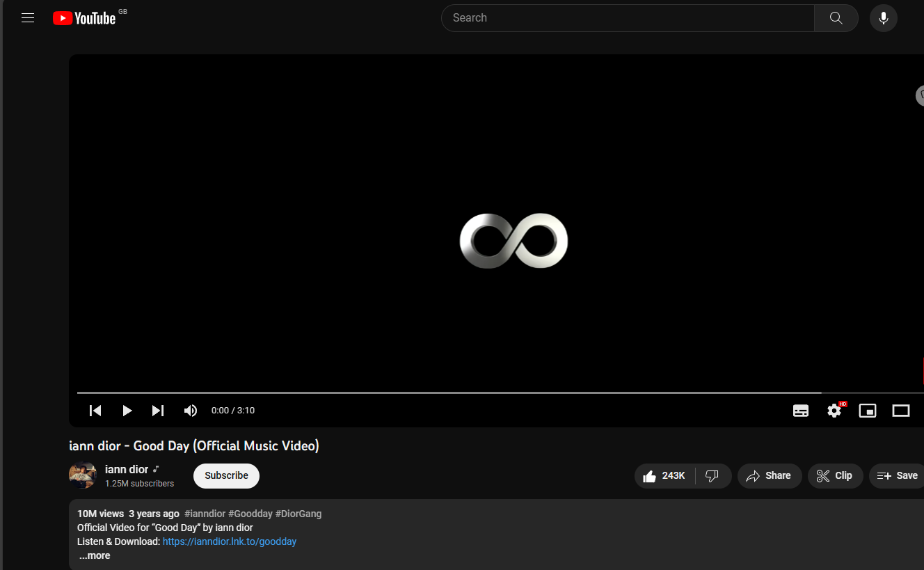Toggle subtitles/closed captions
924x570 pixels.
pyautogui.click(x=801, y=411)
